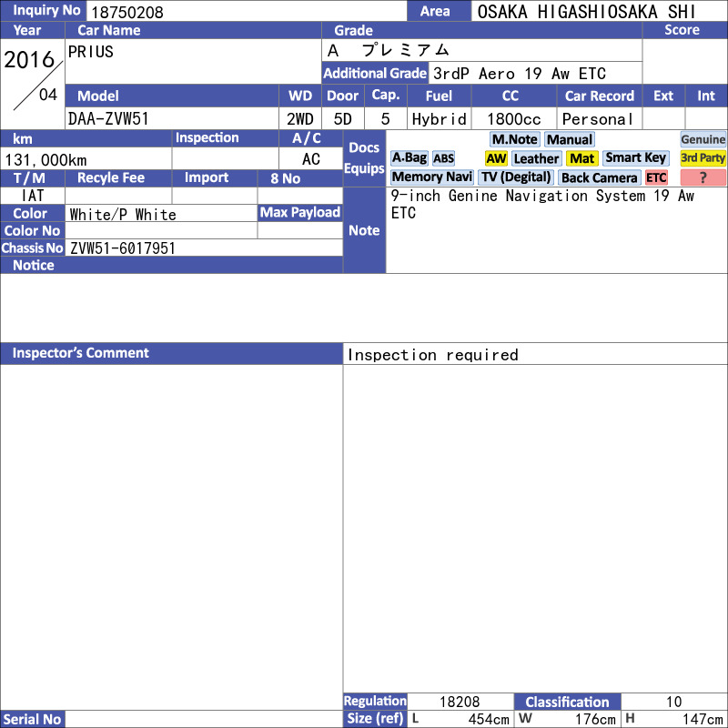Image resolution: width=728 pixels, height=728 pixels.
Task: Click the ABS equipment badge
Action: pyautogui.click(x=443, y=158)
